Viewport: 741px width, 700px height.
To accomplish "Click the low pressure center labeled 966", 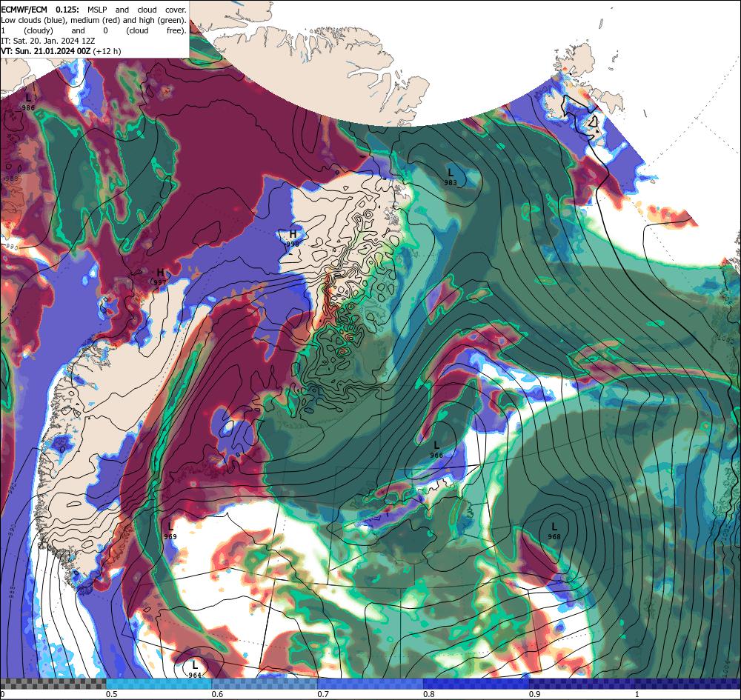I will click(x=436, y=449).
